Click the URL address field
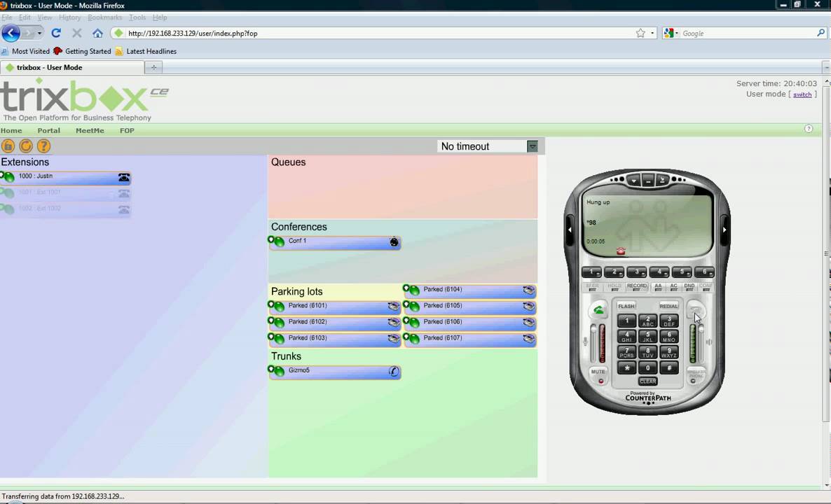The height and width of the screenshot is (504, 831). [x=379, y=34]
